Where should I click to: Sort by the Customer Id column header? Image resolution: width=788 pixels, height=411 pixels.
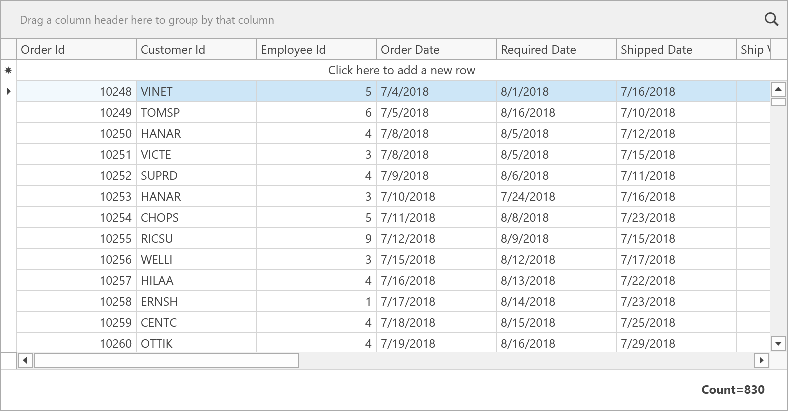tap(196, 50)
